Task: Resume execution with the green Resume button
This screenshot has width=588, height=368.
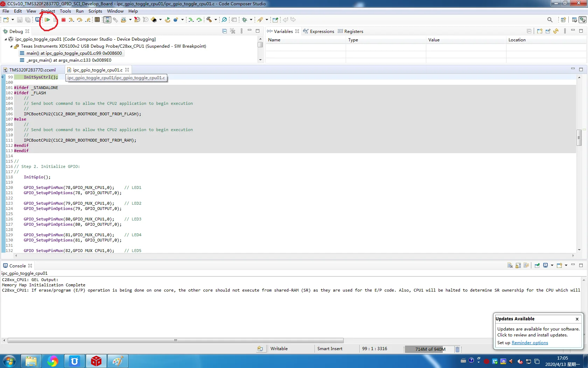Action: (47, 20)
